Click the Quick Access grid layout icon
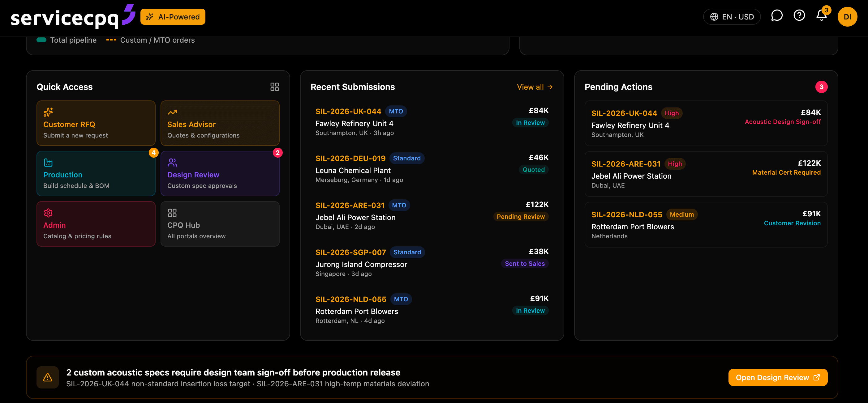 [x=275, y=87]
